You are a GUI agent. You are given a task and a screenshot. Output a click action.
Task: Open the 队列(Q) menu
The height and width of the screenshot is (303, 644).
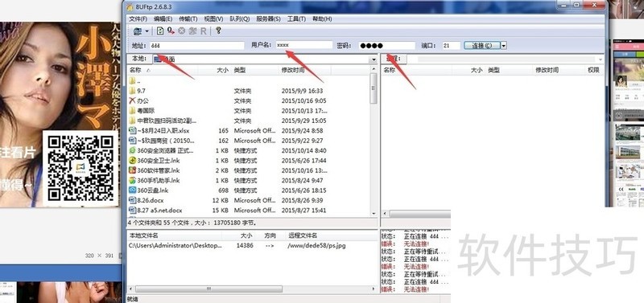pos(239,18)
